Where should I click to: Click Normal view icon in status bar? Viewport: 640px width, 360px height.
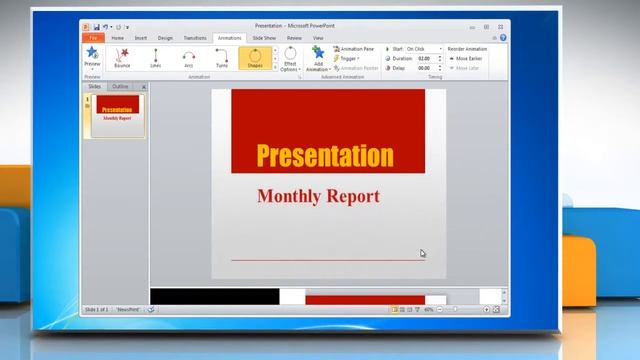coord(394,310)
